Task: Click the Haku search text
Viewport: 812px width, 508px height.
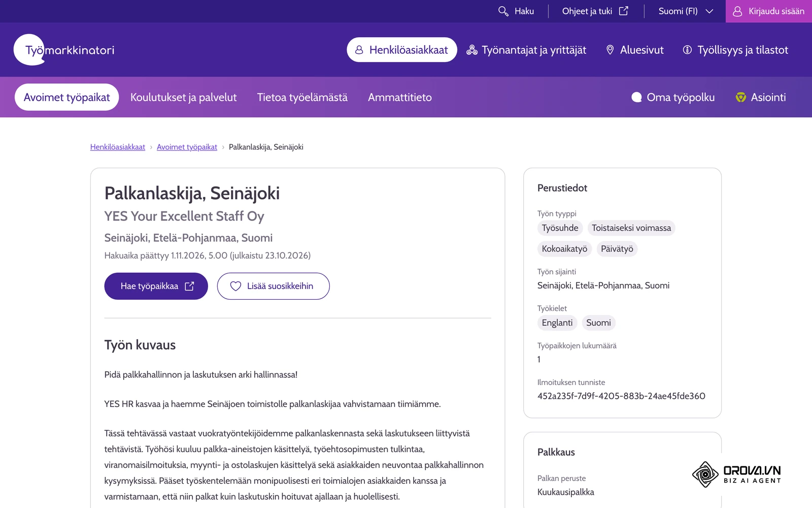Action: 524,11
